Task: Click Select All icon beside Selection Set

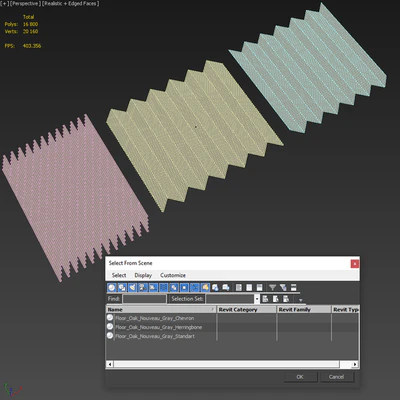Action: point(265,299)
